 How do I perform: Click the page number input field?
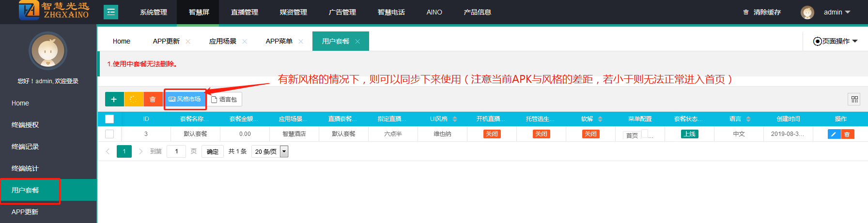tap(176, 151)
